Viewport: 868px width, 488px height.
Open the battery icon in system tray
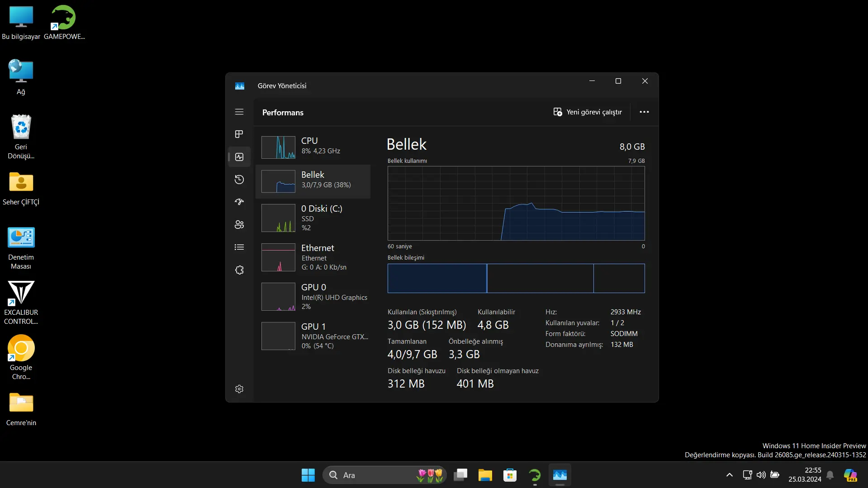[775, 475]
